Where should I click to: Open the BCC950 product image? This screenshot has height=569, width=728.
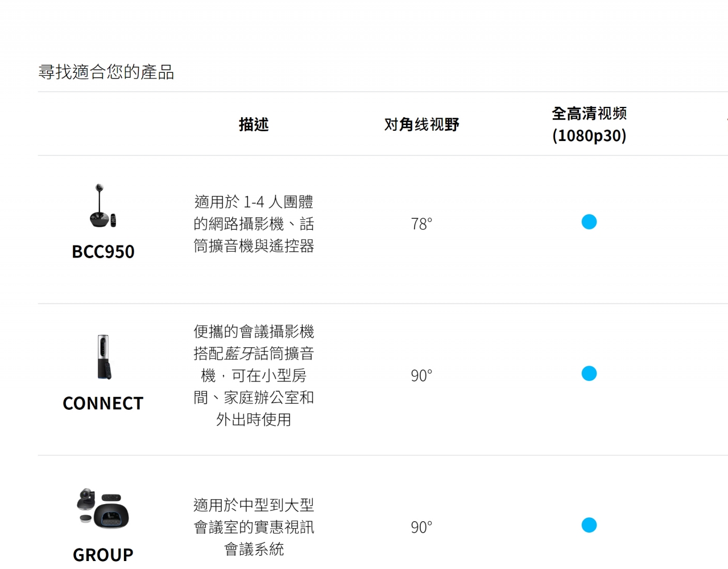pos(103,206)
